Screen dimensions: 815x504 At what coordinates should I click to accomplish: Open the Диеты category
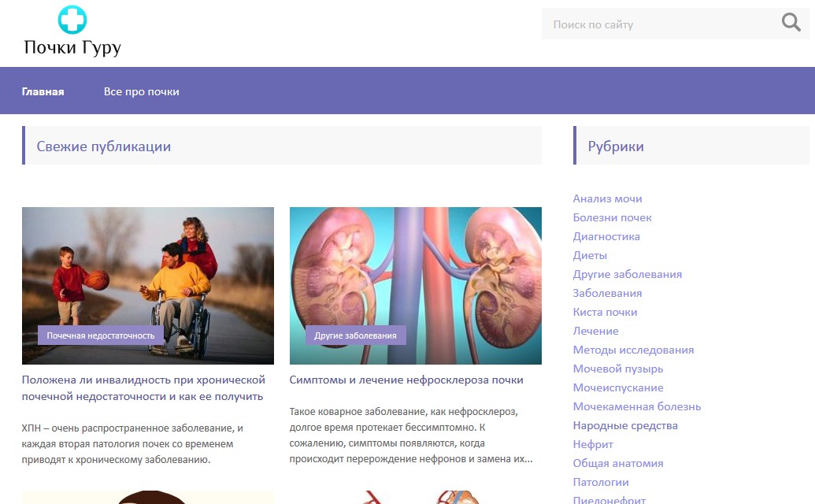tap(590, 256)
